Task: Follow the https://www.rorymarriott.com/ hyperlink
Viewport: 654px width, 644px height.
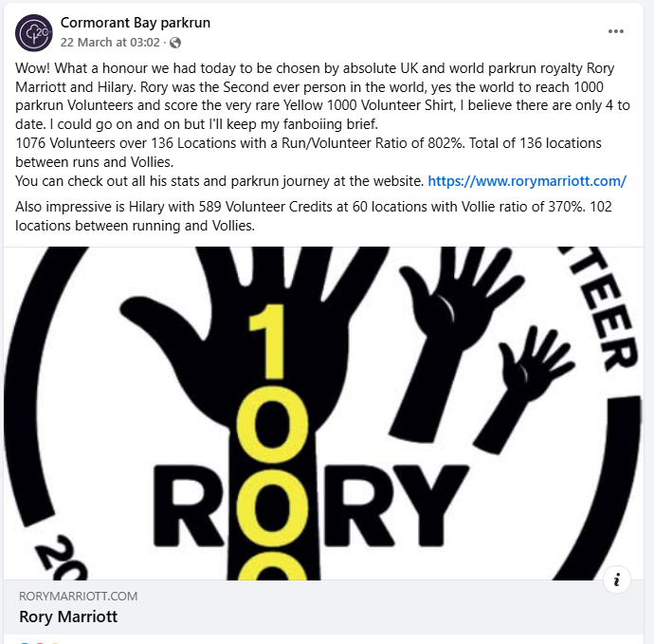Action: [527, 181]
